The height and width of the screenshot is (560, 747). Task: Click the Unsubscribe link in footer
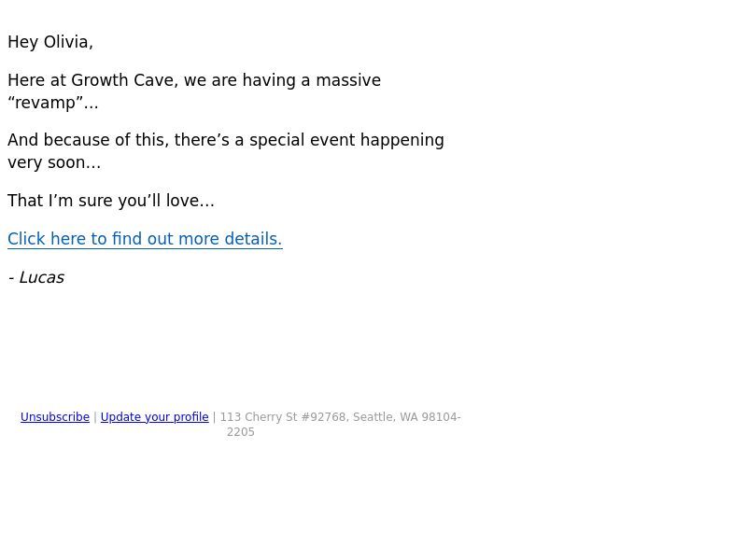tap(55, 417)
